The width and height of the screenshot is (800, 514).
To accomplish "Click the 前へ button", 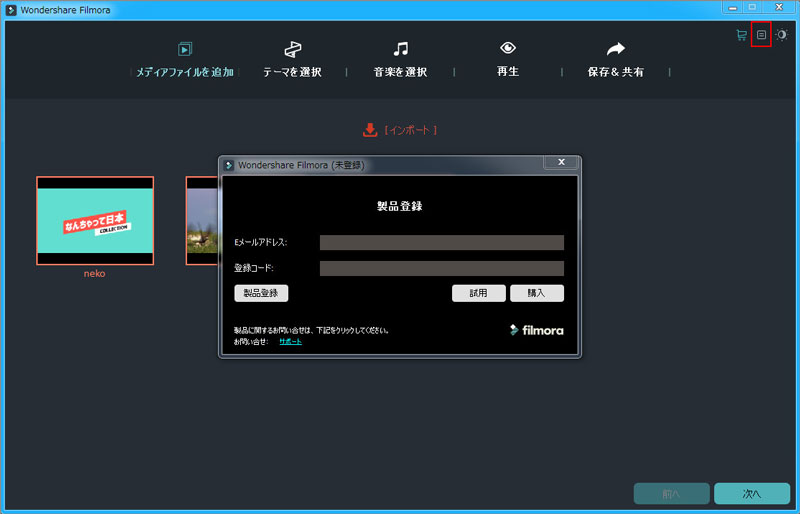I will [x=671, y=494].
